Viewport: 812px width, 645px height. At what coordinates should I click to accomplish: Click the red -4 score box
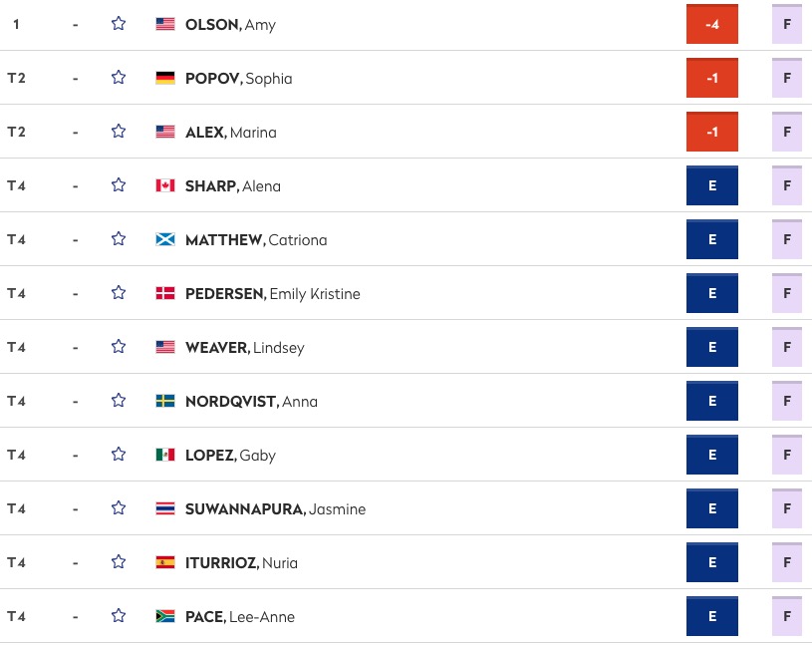point(712,24)
